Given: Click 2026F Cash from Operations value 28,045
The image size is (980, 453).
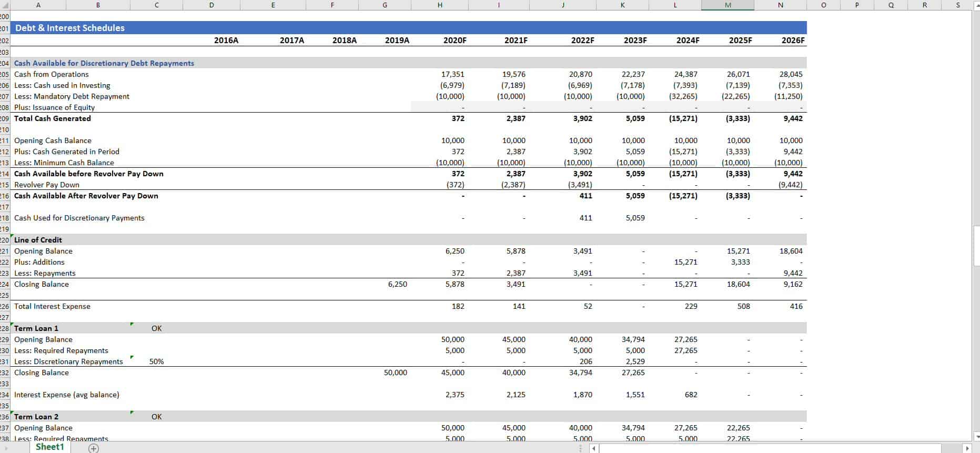Looking at the screenshot, I should point(791,74).
